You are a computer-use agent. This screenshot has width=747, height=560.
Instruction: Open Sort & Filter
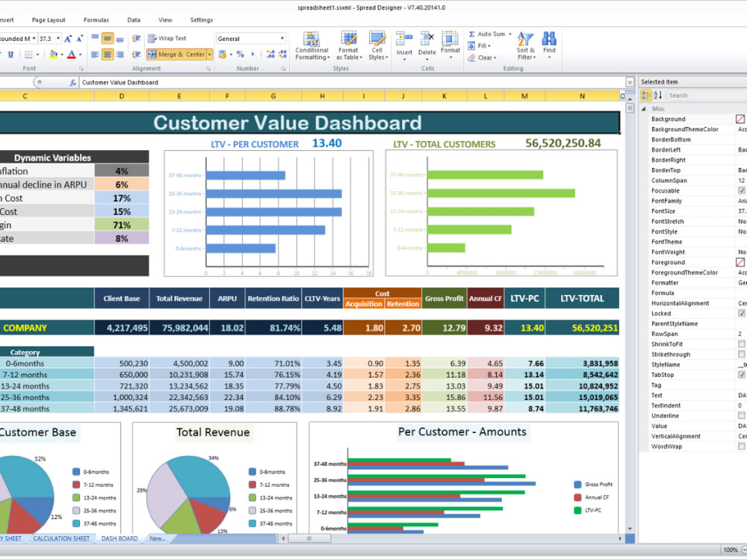click(525, 46)
